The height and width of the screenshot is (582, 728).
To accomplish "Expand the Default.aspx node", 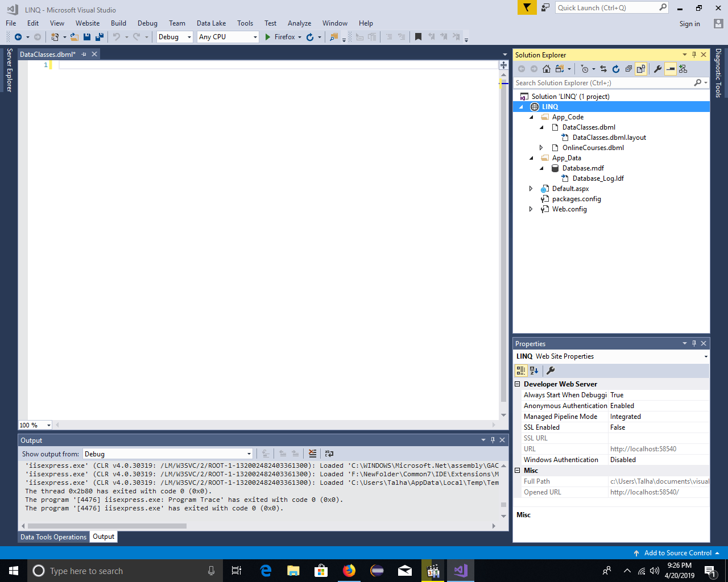I will pos(531,189).
